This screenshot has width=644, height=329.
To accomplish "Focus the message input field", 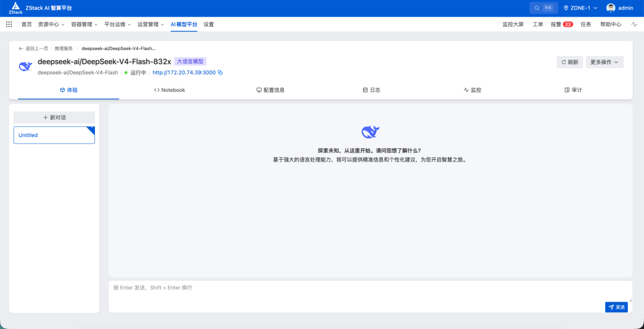I will click(x=370, y=296).
